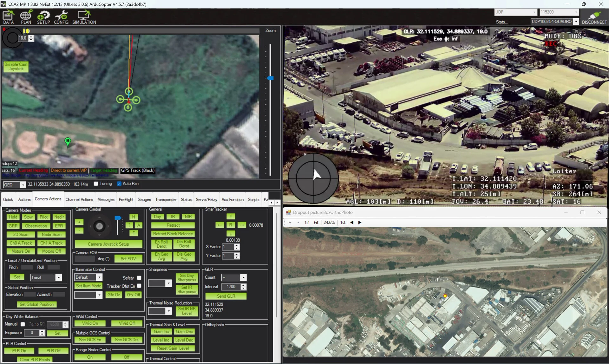Click the Send GLR button
609x364 pixels.
(x=226, y=296)
